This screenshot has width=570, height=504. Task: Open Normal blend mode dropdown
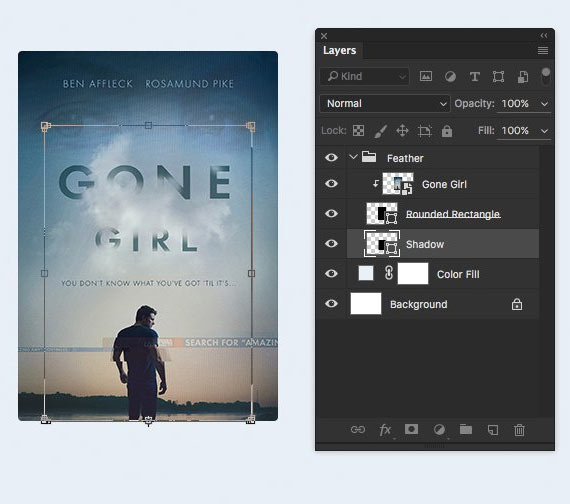click(x=385, y=104)
